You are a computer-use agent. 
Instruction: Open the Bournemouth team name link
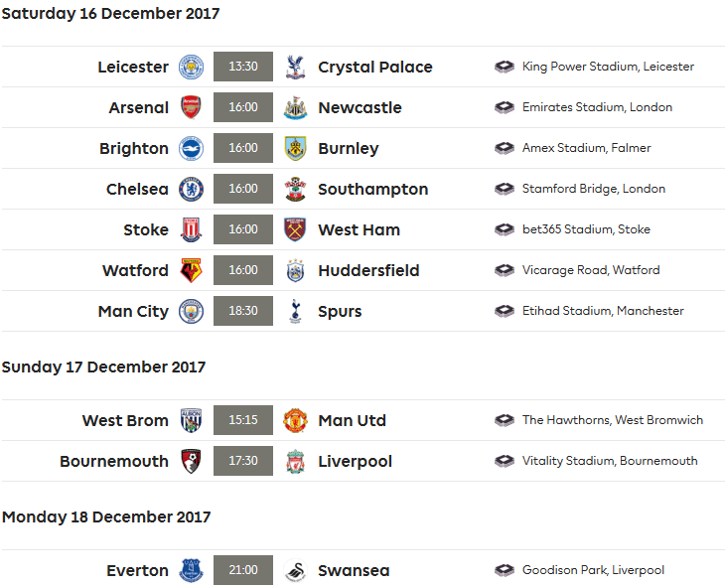tap(114, 462)
